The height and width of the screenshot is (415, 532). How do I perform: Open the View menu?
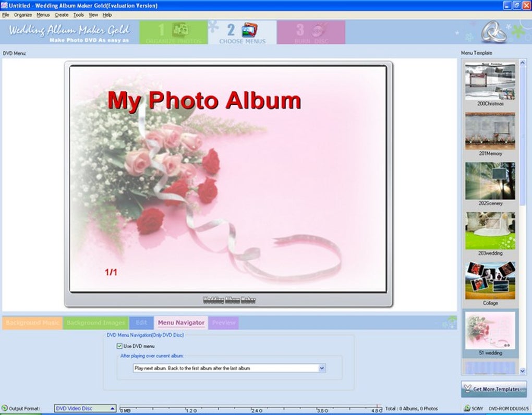tap(93, 15)
